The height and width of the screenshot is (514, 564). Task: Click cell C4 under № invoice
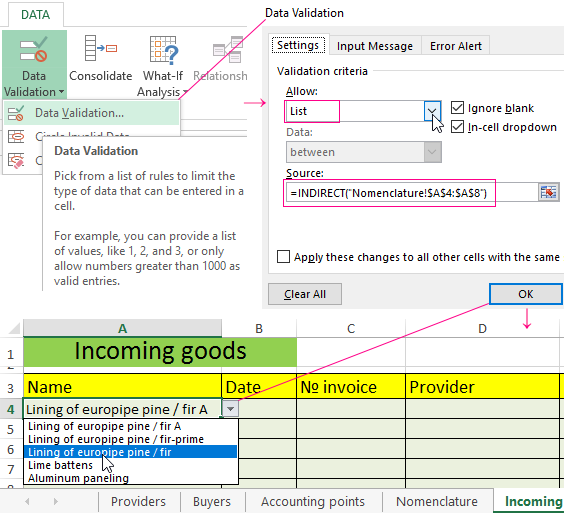(x=351, y=409)
